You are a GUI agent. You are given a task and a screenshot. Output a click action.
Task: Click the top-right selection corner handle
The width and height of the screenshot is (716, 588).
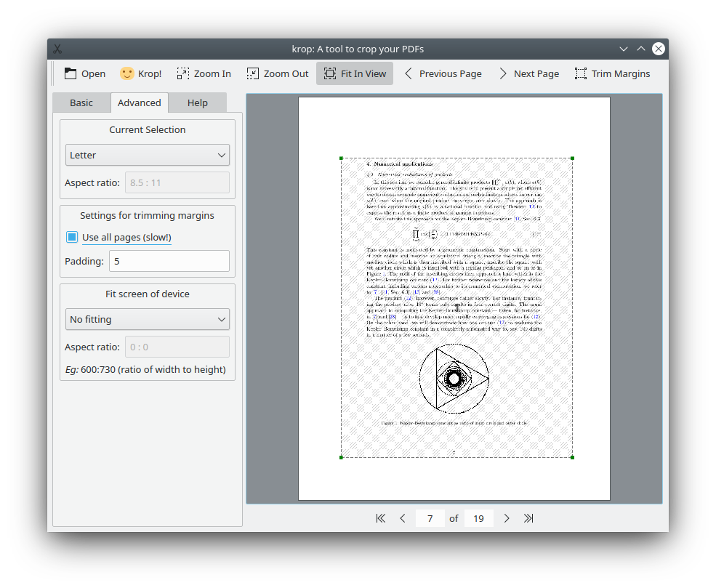pyautogui.click(x=573, y=158)
